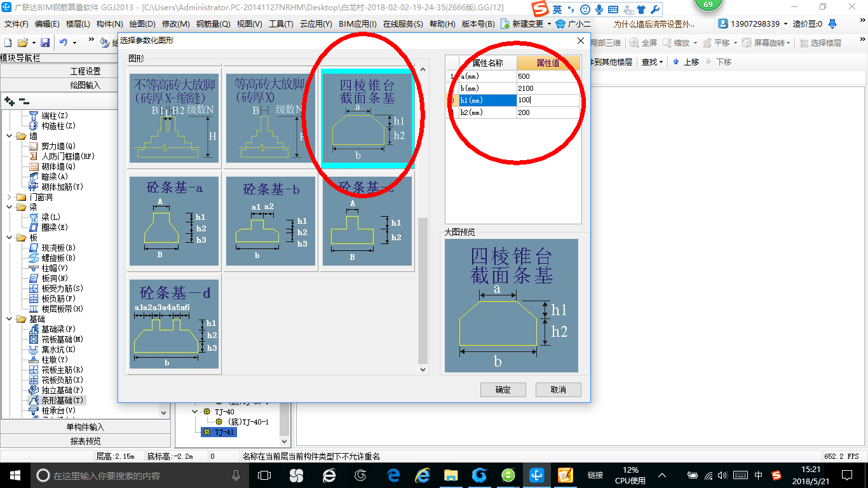Select 独立基础(P) isolated footing item
Viewport: 868px width, 488px height.
click(x=62, y=390)
